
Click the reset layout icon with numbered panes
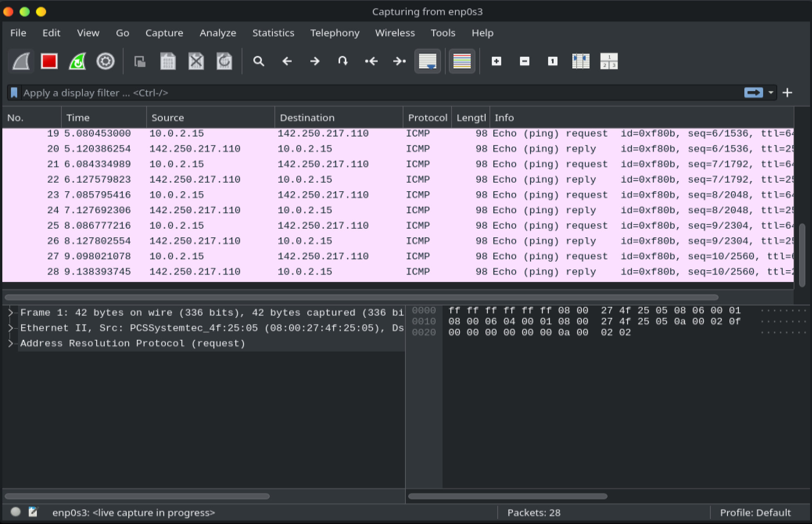tap(609, 61)
